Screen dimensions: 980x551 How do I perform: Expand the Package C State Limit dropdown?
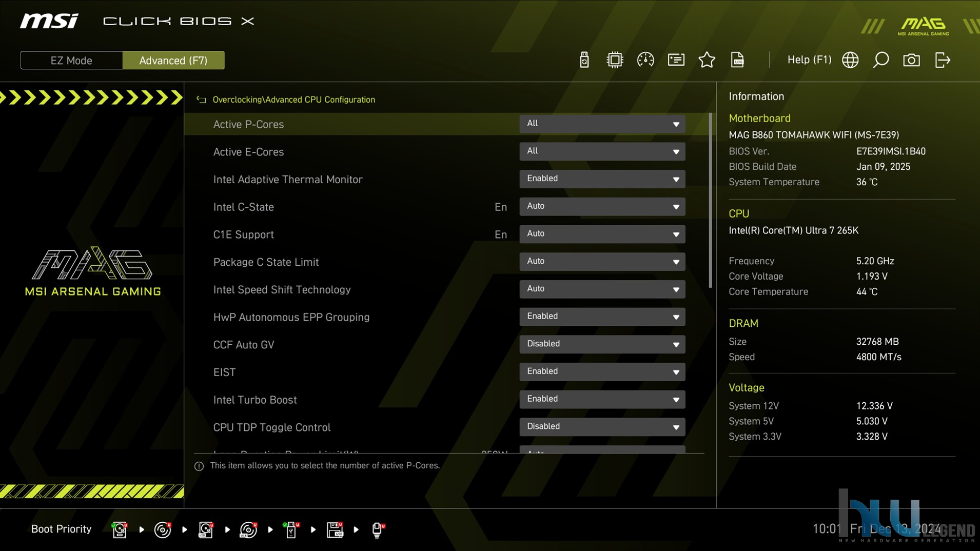(602, 262)
